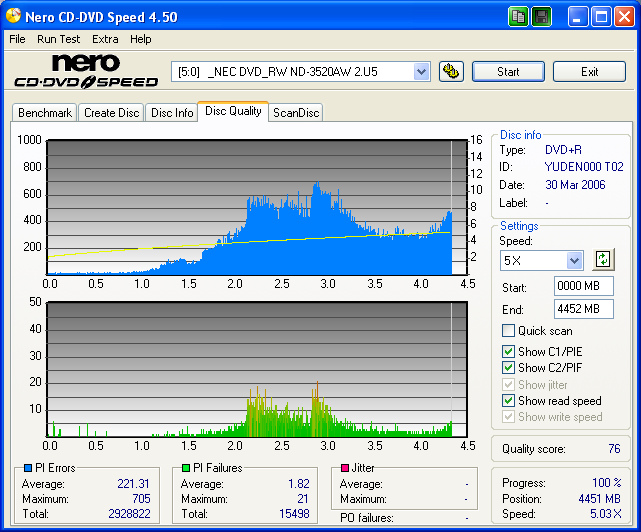Open the Extra menu
Image resolution: width=641 pixels, height=532 pixels.
pos(105,39)
